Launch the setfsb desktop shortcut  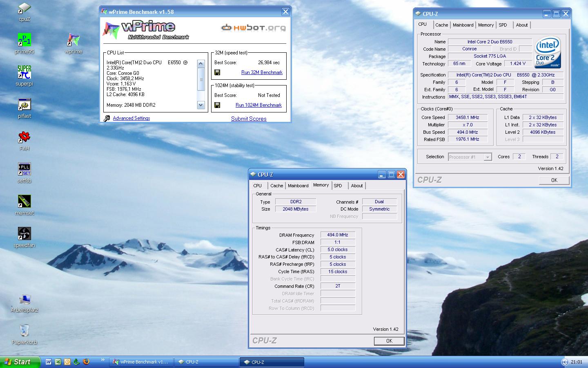[24, 173]
